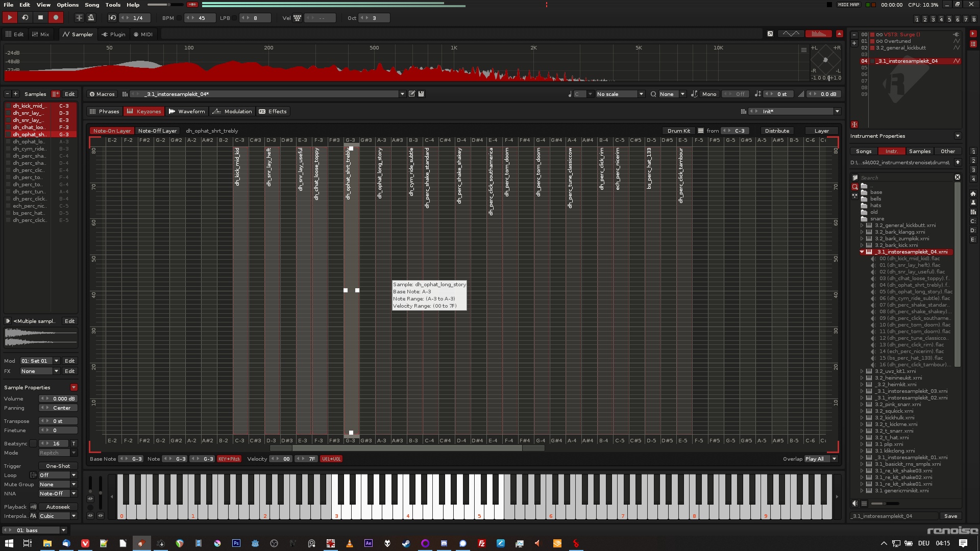980x551 pixels.
Task: Select drive D: in disk browser
Action: [x=973, y=231]
